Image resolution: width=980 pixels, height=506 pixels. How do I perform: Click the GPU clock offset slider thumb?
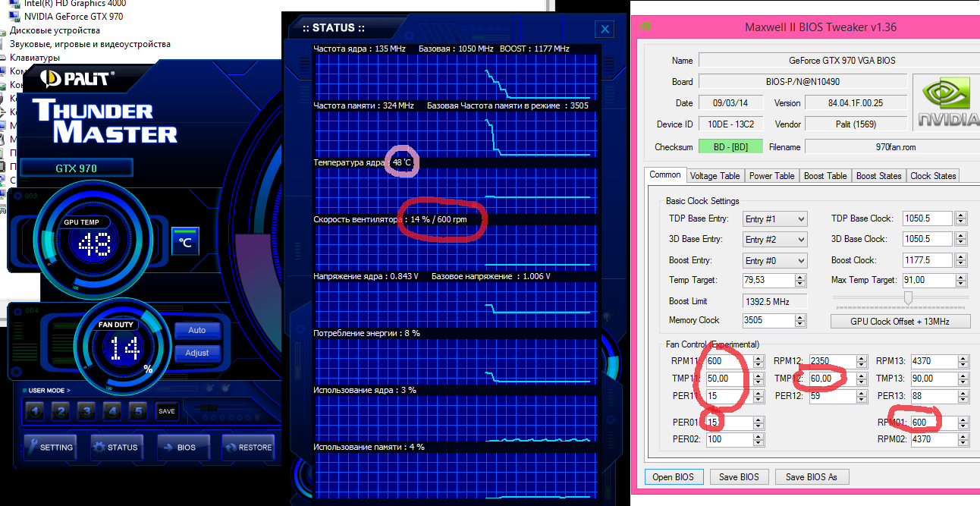tap(908, 298)
